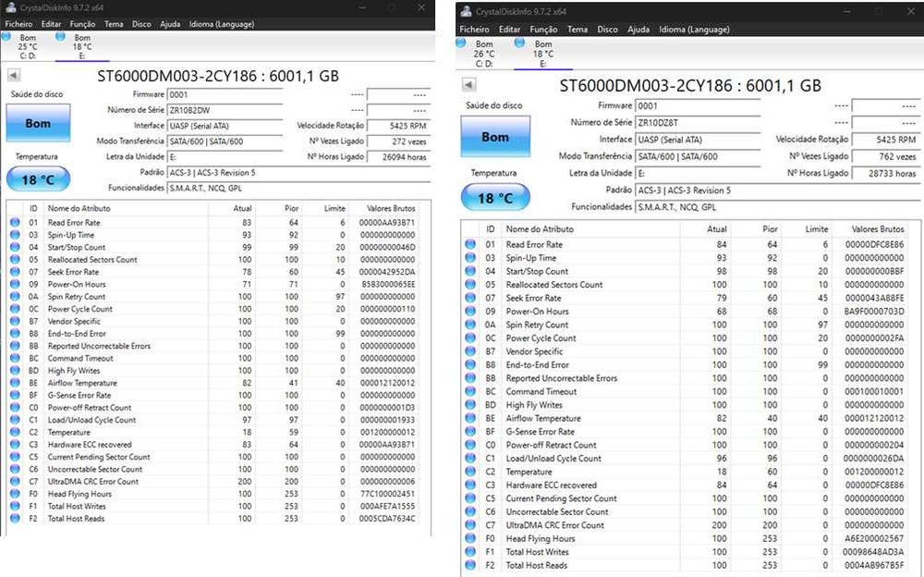
Task: Open Idioma (Language) menu in right window
Action: [694, 29]
